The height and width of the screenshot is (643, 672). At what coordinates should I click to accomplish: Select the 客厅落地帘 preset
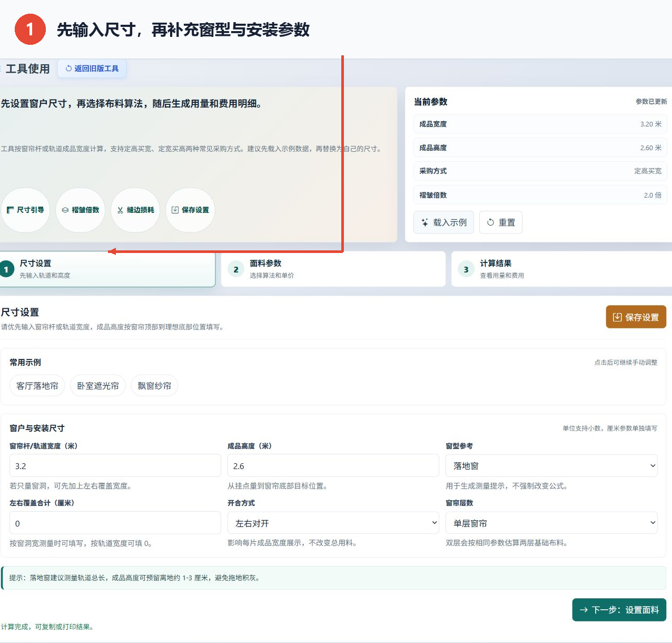(37, 386)
